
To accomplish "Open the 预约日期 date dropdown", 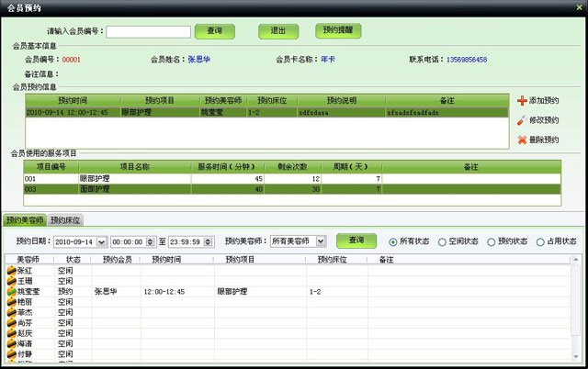I will coord(102,241).
